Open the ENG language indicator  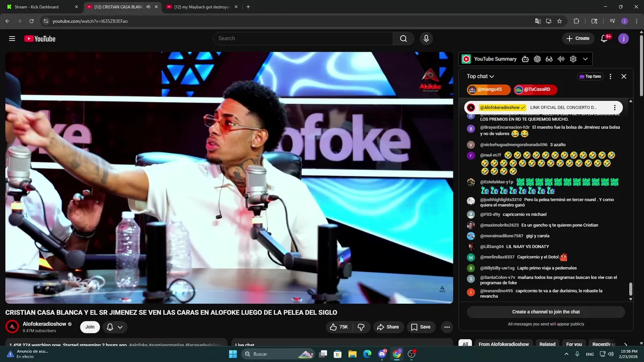[x=590, y=354]
